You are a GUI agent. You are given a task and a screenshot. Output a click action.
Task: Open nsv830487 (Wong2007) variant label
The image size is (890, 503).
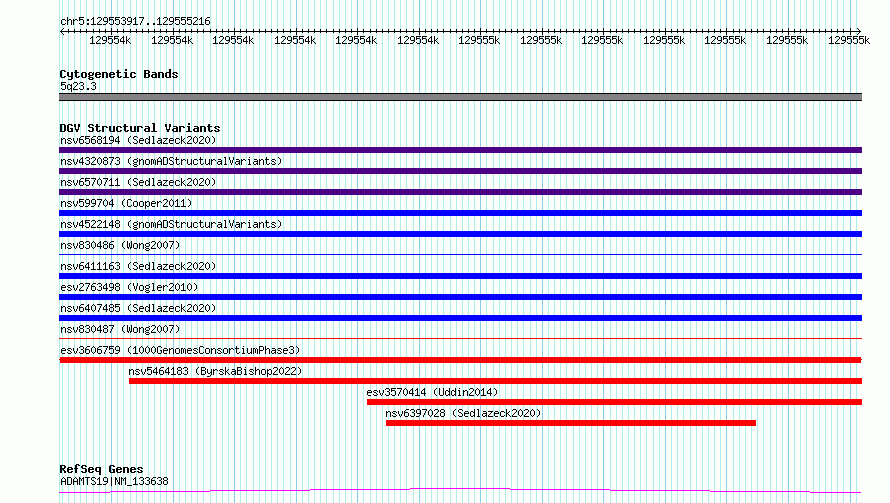120,329
